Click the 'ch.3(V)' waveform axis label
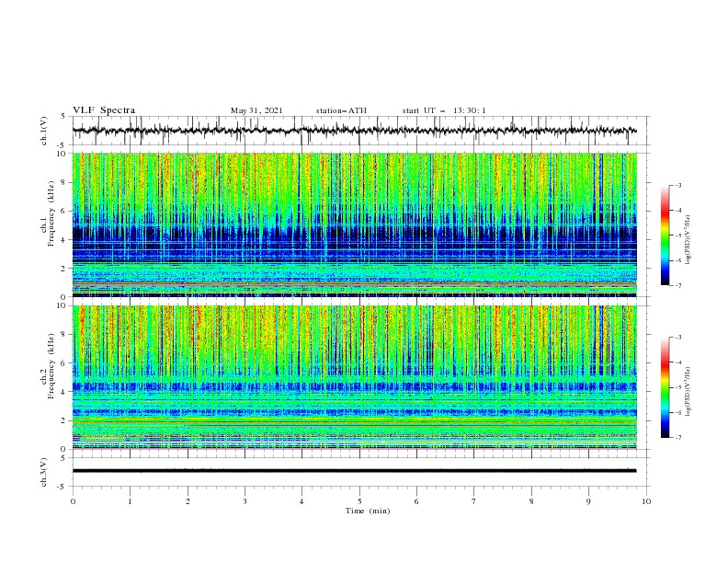This screenshot has width=728, height=563. tap(44, 473)
